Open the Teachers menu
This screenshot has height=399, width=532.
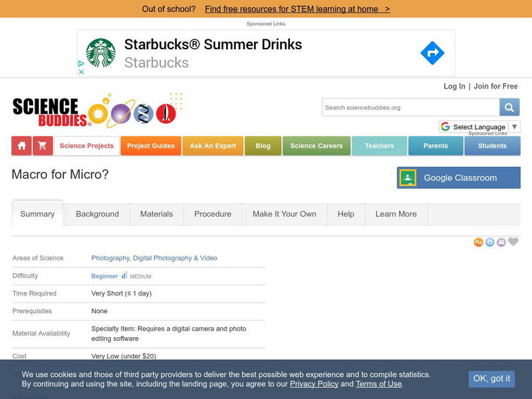[379, 146]
